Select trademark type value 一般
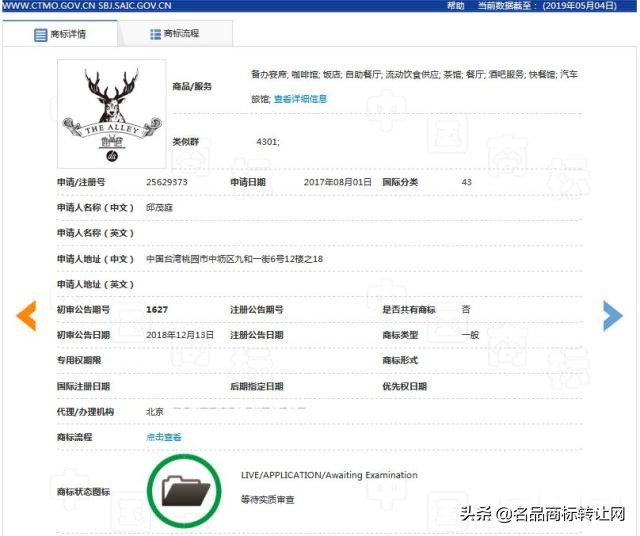This screenshot has height=536, width=640. pos(470,335)
